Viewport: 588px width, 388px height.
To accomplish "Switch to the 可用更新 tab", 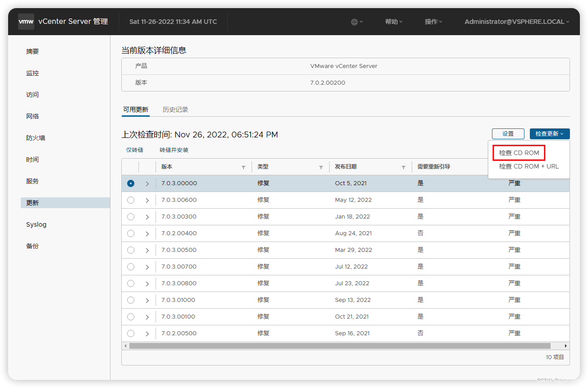I will pos(136,110).
